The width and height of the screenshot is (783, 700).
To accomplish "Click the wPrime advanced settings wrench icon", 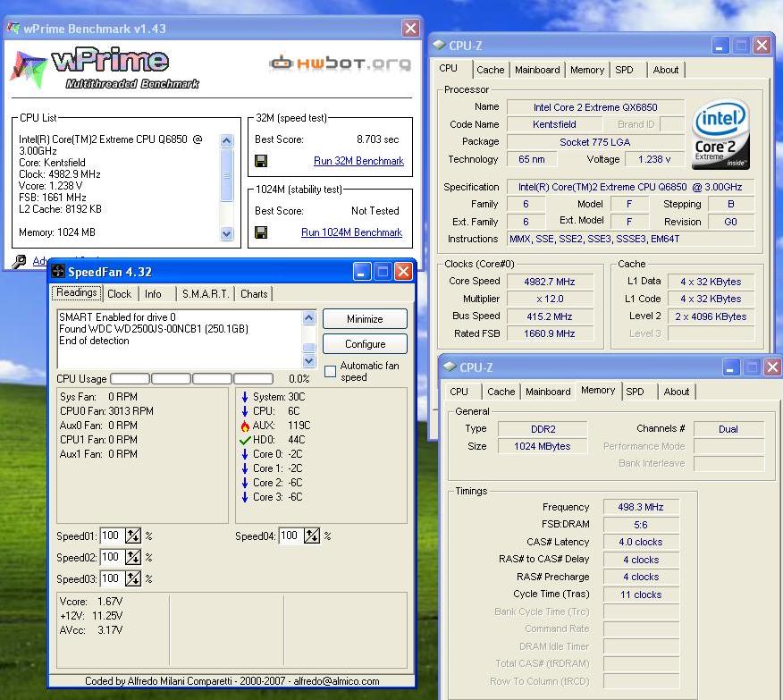I will point(19,262).
